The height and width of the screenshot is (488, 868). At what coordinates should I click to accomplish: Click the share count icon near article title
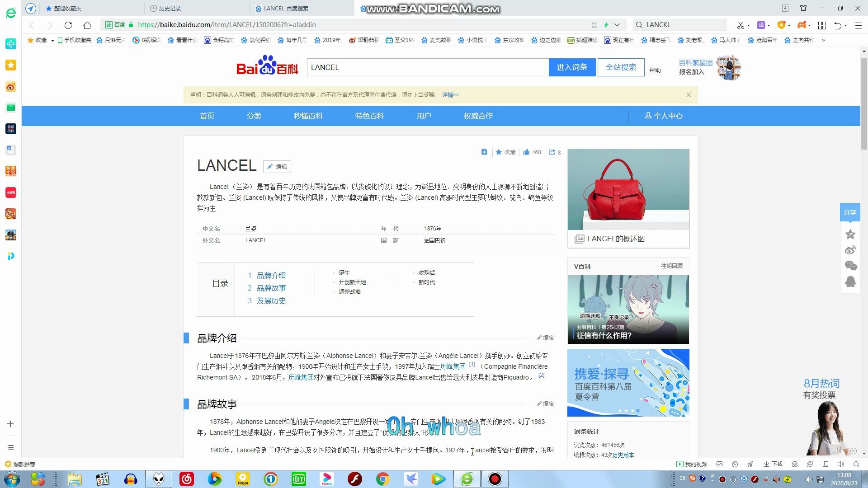tap(555, 152)
